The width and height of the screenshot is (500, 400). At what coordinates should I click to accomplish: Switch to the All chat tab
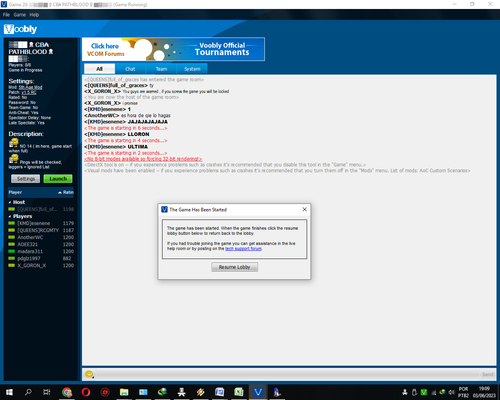pos(99,69)
